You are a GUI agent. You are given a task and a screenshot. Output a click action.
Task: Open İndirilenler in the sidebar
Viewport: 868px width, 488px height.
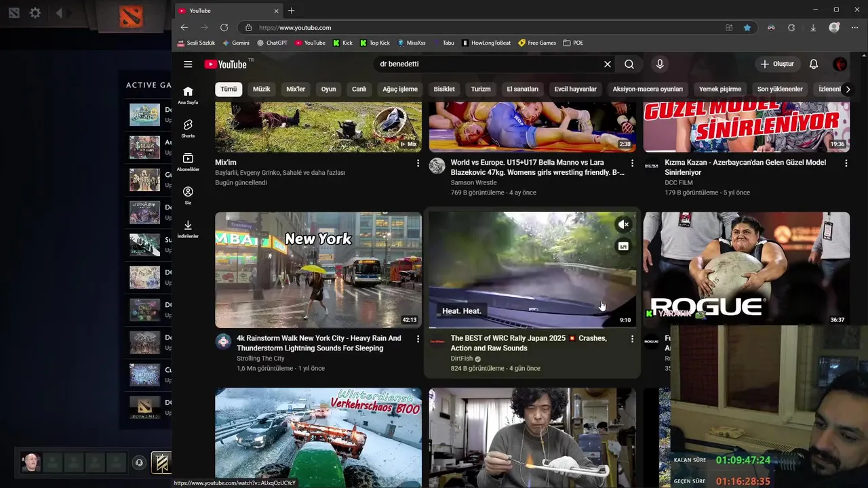pos(188,229)
